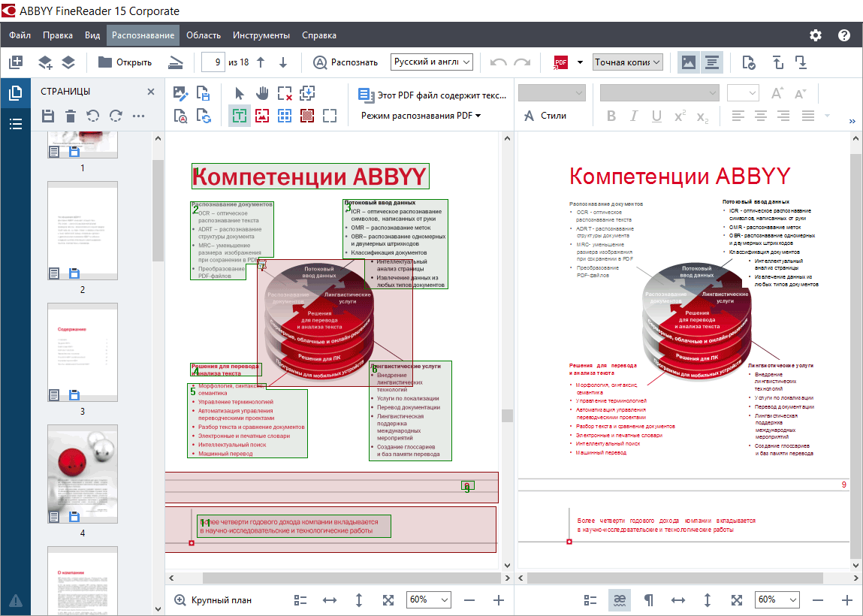Toggle the Image pane view button
The width and height of the screenshot is (863, 616).
click(688, 62)
